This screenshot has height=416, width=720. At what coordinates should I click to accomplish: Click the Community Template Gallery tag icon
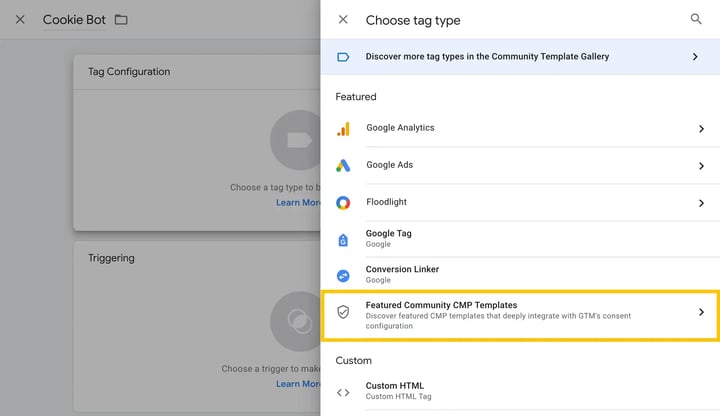pos(343,57)
